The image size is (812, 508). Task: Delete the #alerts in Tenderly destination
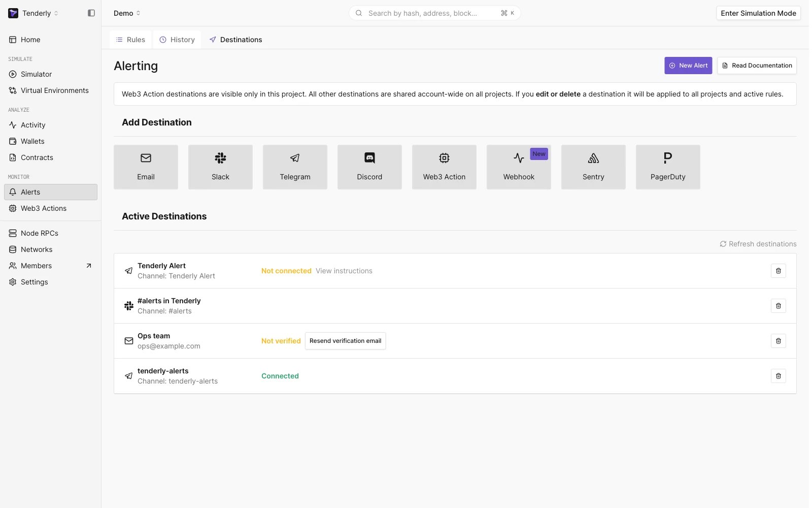pos(779,306)
